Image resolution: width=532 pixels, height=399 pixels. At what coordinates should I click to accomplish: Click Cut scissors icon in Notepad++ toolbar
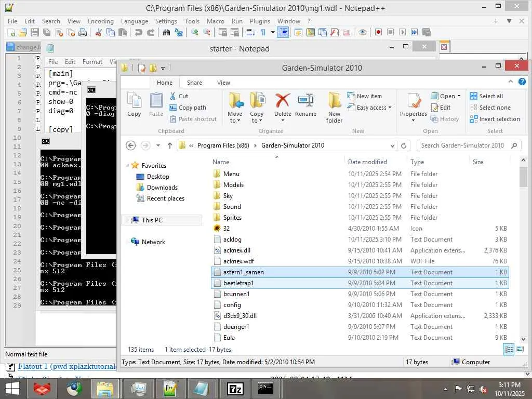[99, 32]
